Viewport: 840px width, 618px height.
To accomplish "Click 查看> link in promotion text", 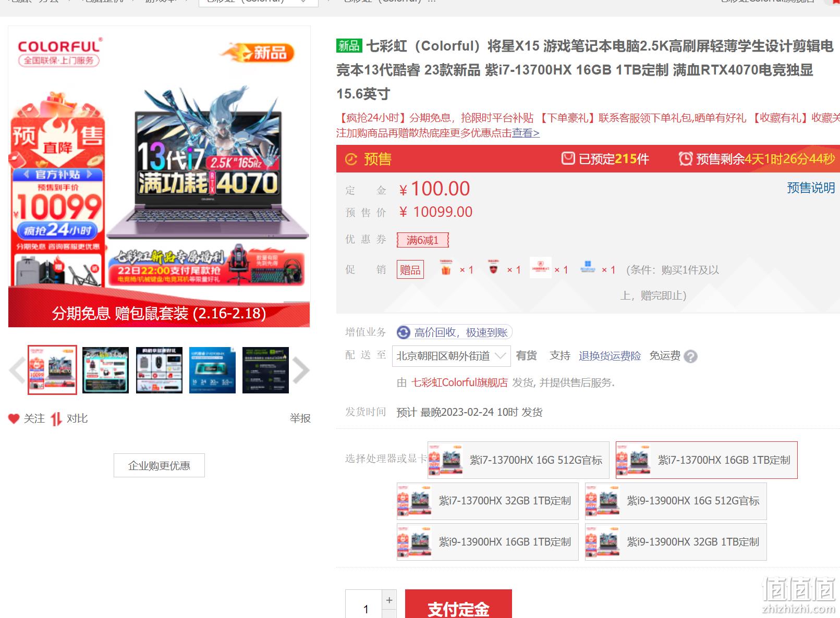I will [x=526, y=133].
